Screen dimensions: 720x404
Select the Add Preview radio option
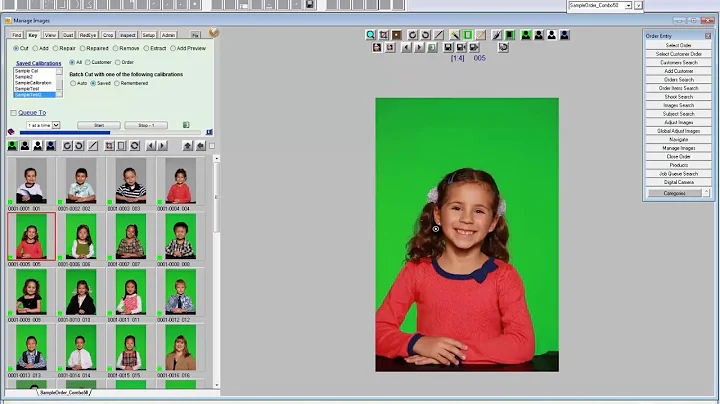coord(188,48)
